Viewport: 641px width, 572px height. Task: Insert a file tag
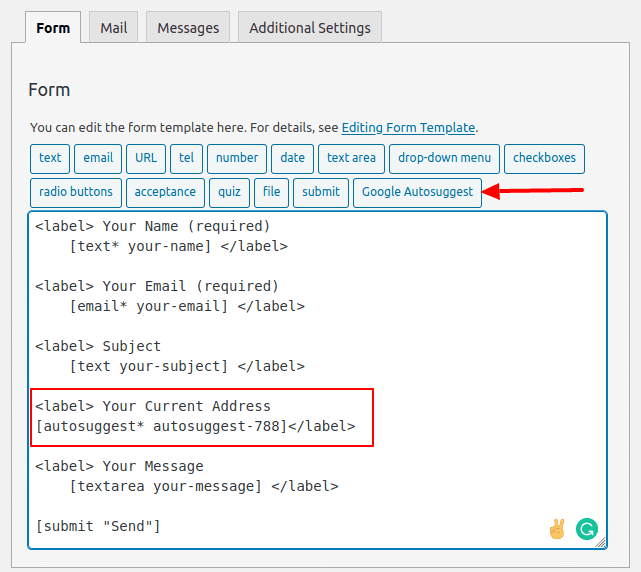click(271, 193)
